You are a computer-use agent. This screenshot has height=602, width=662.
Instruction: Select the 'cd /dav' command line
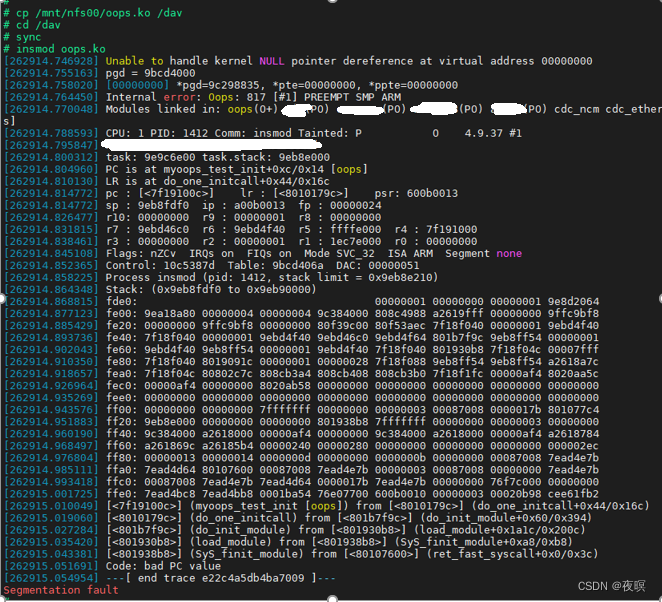pos(32,25)
